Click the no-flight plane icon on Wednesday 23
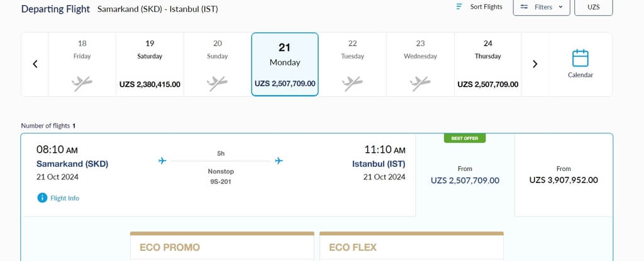644x261 pixels. (420, 84)
